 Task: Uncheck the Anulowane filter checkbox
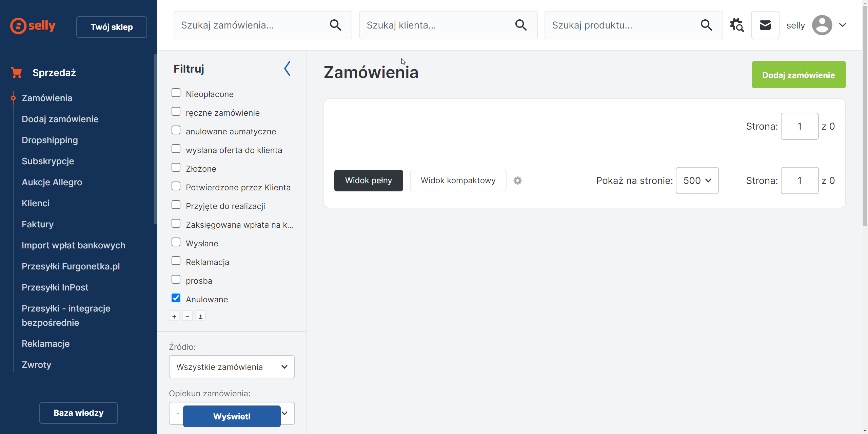pyautogui.click(x=176, y=298)
